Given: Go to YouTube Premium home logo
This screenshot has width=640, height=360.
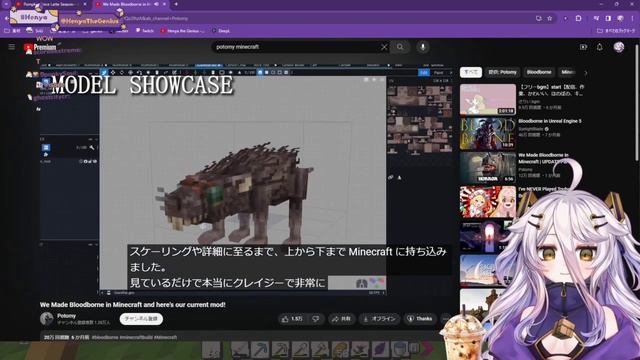Looking at the screenshot, I should pos(40,48).
